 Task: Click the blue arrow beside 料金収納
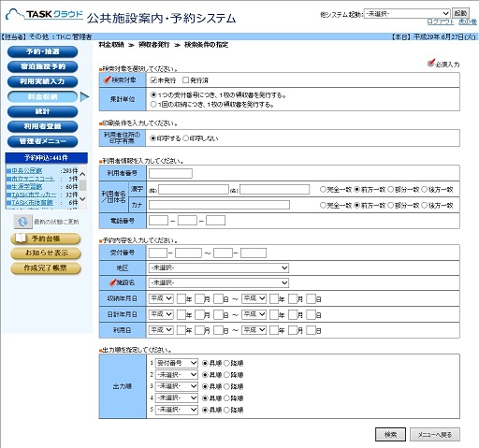point(84,97)
